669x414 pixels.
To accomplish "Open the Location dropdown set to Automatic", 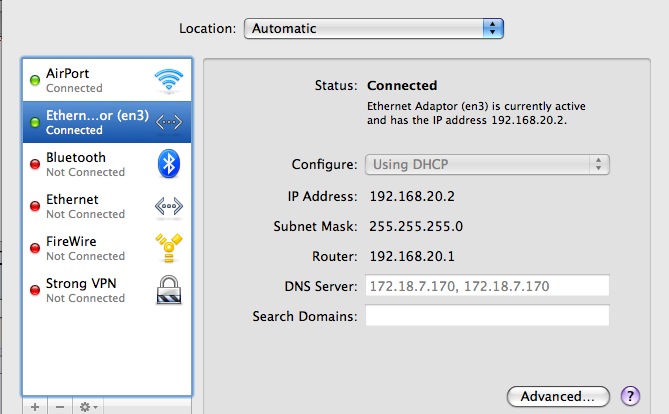I will click(x=374, y=29).
